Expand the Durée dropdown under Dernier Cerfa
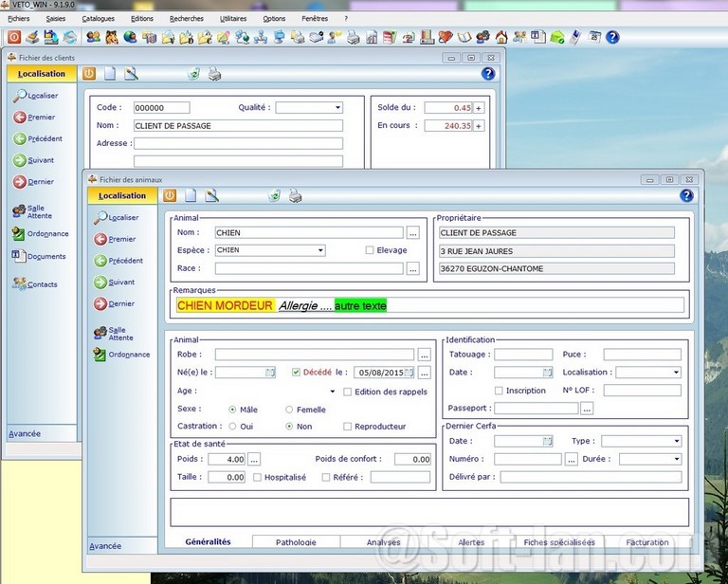 click(x=676, y=459)
